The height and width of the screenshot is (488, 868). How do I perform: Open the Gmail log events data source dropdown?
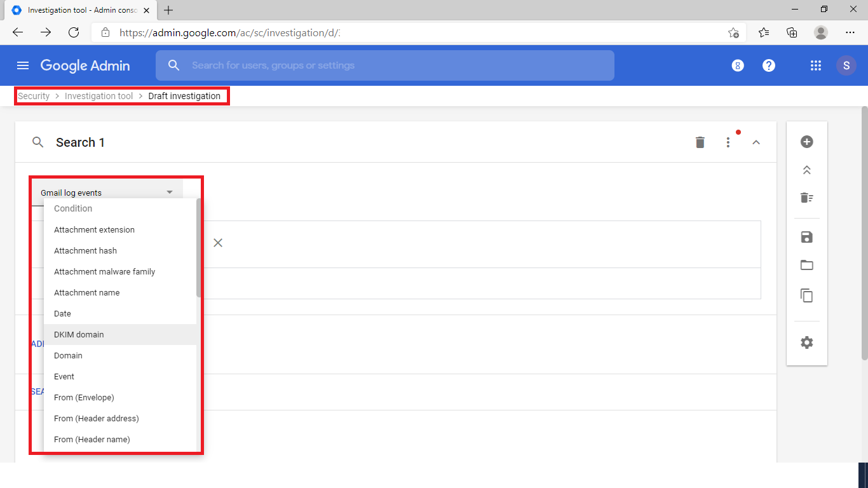[107, 193]
